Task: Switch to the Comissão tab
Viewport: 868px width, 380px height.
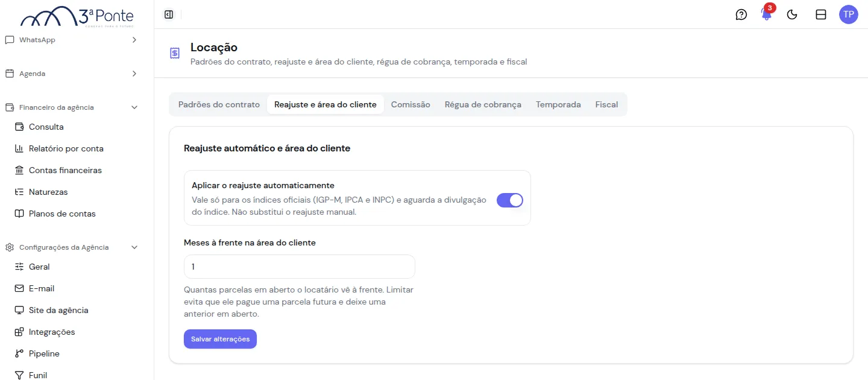Action: coord(410,104)
